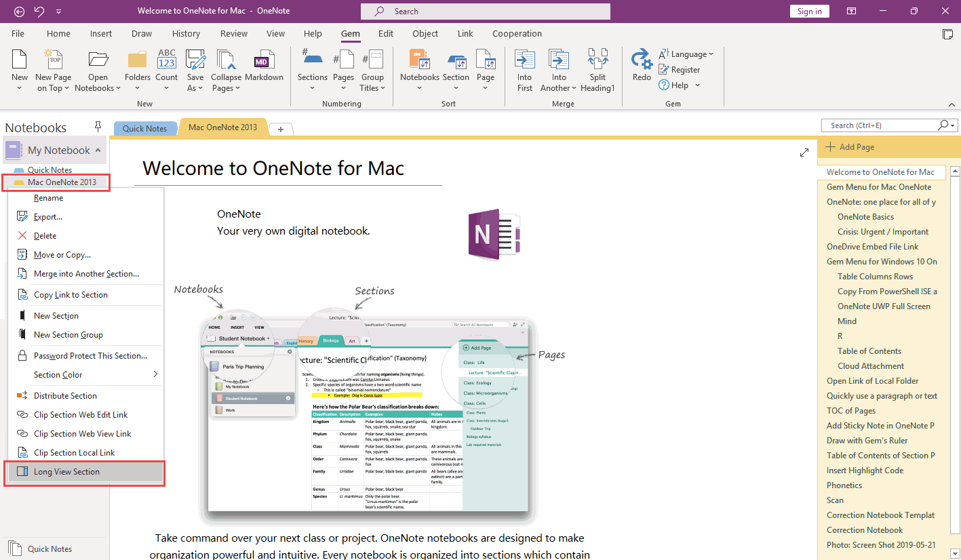Expand the Section Color submenu
This screenshot has width=961, height=560.
(155, 374)
